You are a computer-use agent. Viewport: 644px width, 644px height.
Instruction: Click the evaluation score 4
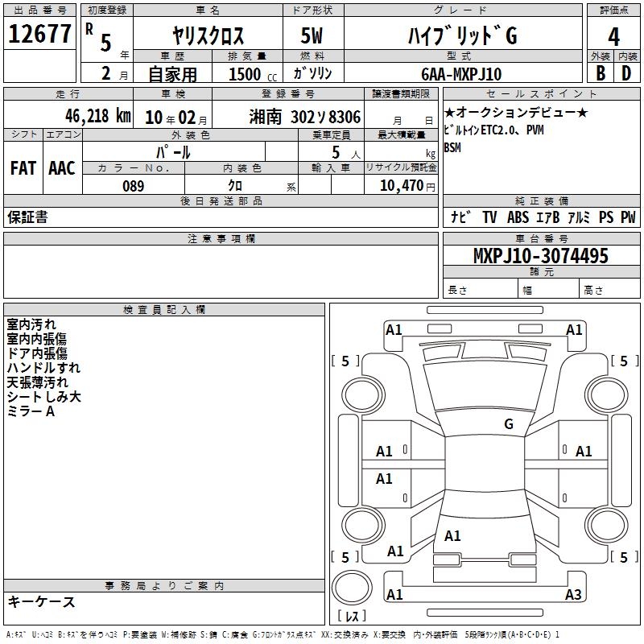pos(613,36)
